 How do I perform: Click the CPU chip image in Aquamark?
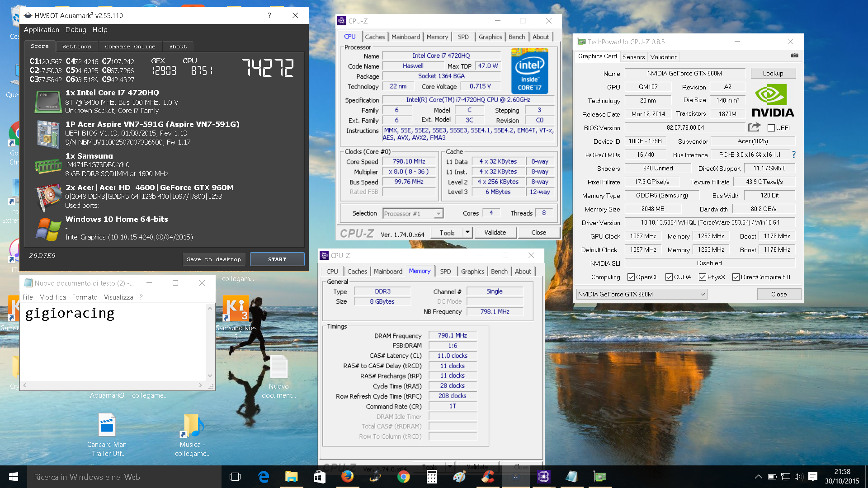[x=48, y=102]
